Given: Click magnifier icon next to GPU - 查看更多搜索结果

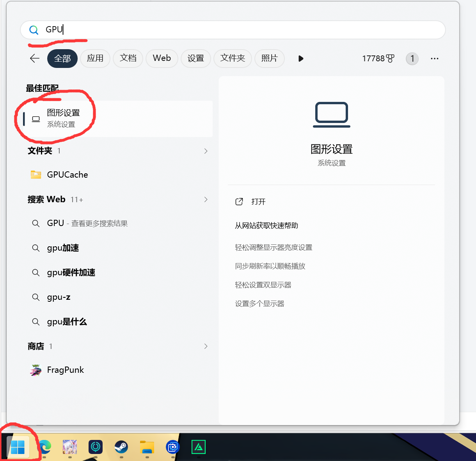Looking at the screenshot, I should coord(36,223).
